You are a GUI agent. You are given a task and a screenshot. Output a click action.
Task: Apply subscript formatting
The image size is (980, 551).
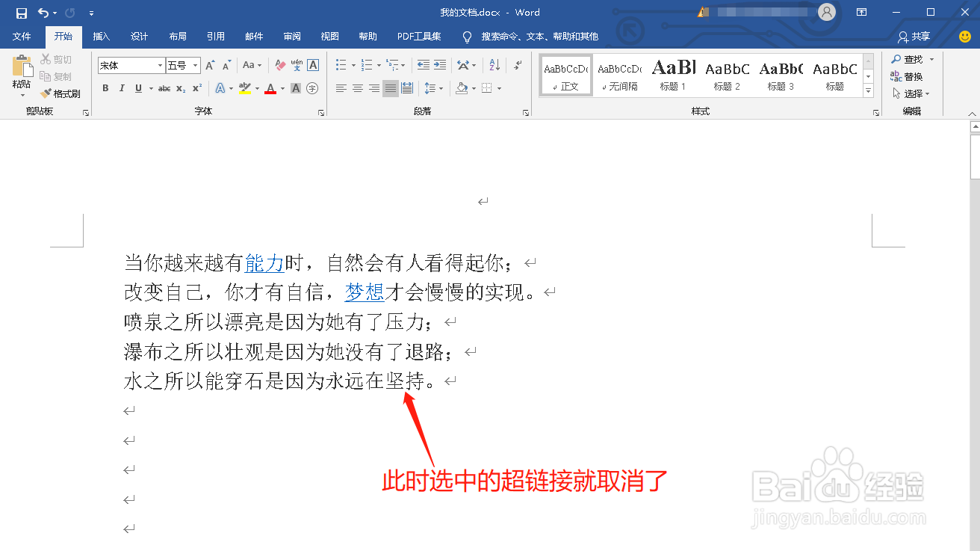[x=180, y=87]
